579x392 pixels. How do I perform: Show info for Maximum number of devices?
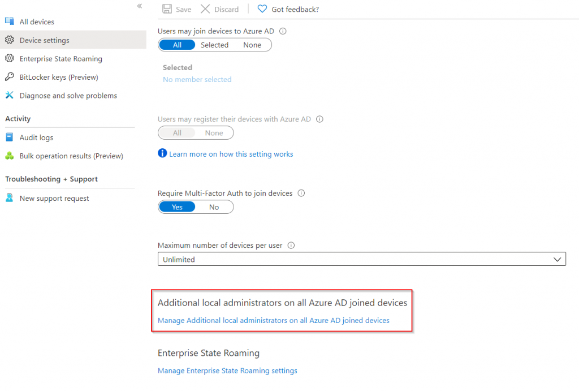291,245
